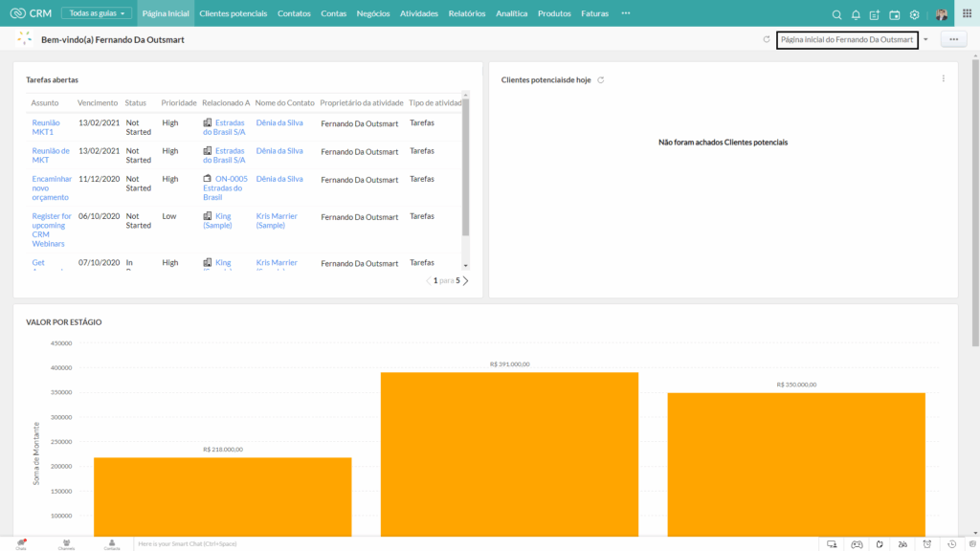Click the alarm clock reminders icon
Image resolution: width=980 pixels, height=551 pixels.
click(926, 544)
